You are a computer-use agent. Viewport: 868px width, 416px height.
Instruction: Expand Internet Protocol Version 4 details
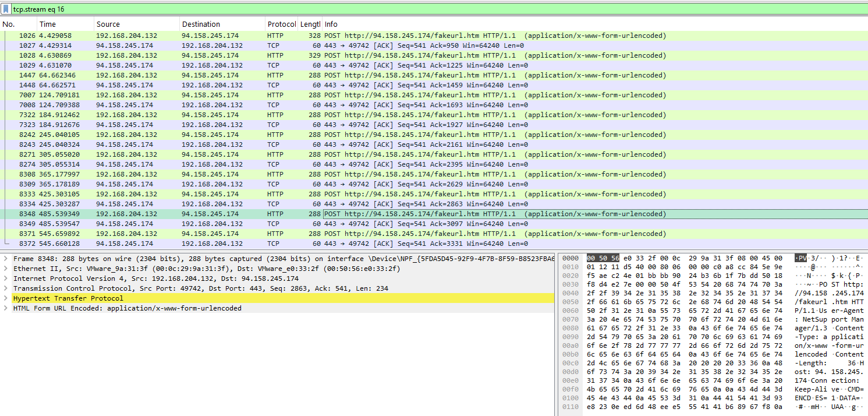[6, 278]
